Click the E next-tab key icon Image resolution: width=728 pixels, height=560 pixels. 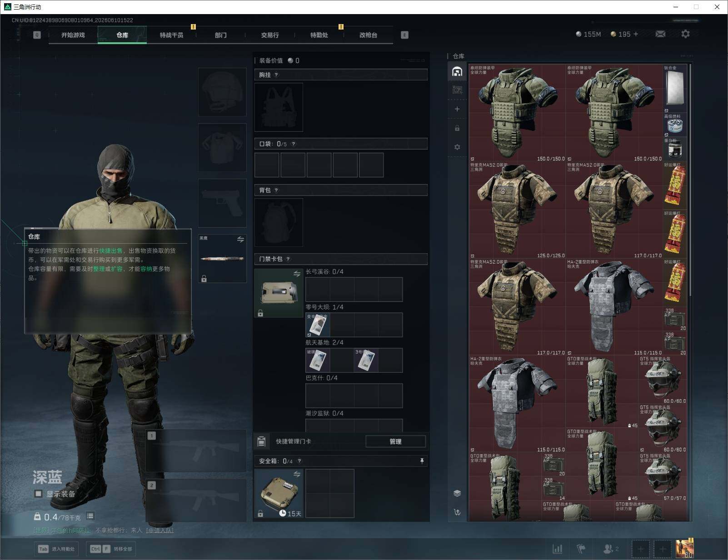[x=404, y=35]
